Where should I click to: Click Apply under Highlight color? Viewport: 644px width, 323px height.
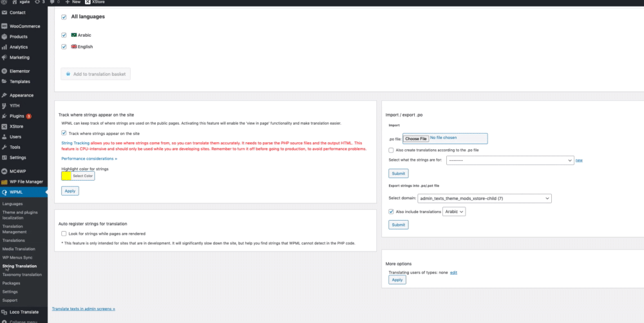[70, 191]
